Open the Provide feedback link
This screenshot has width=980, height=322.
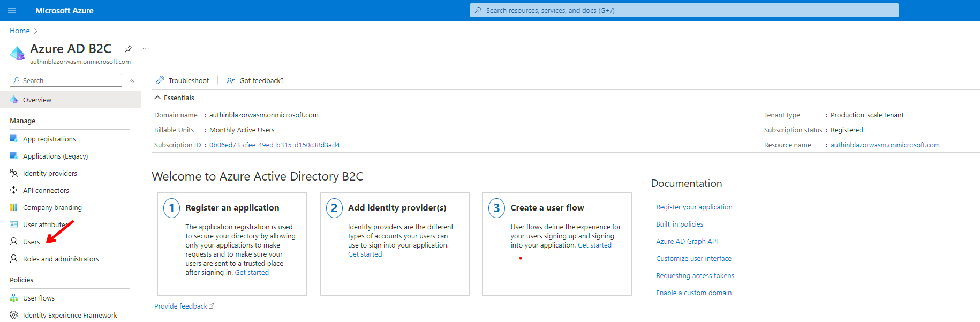[x=184, y=306]
